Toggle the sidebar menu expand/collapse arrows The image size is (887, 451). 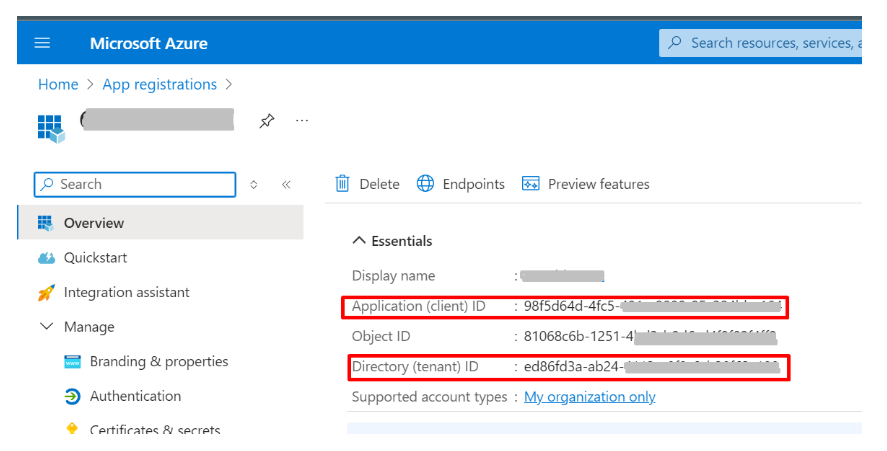point(254,184)
